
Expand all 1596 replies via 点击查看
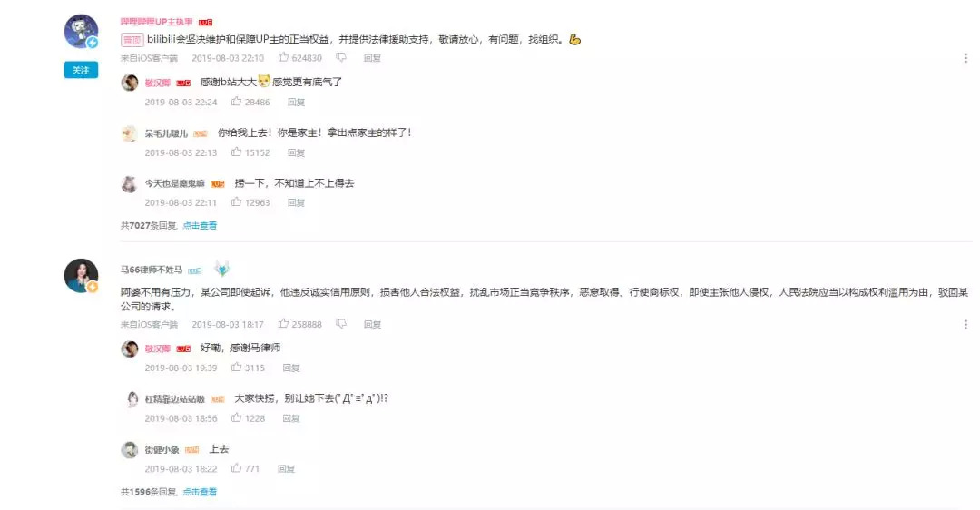click(200, 492)
